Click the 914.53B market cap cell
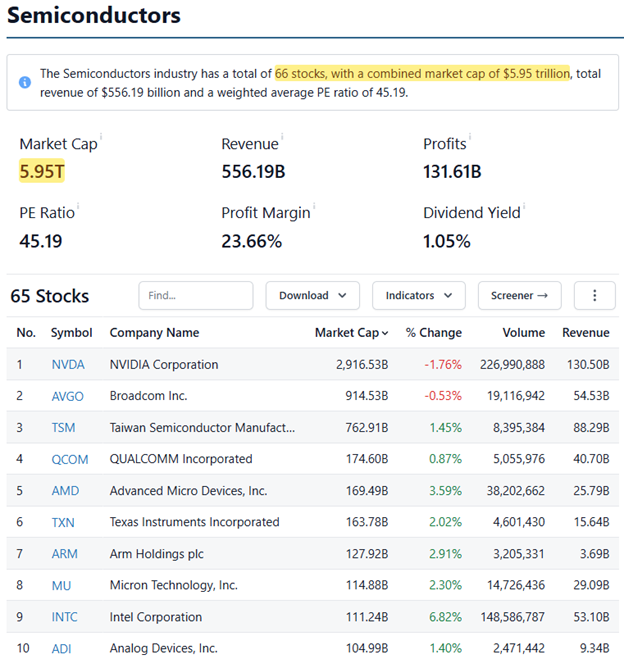 367,396
